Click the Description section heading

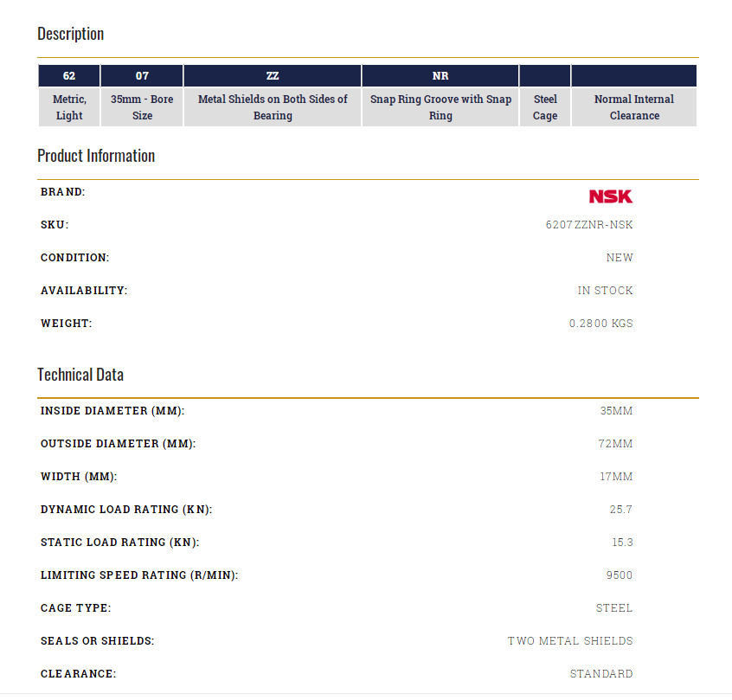click(x=70, y=34)
